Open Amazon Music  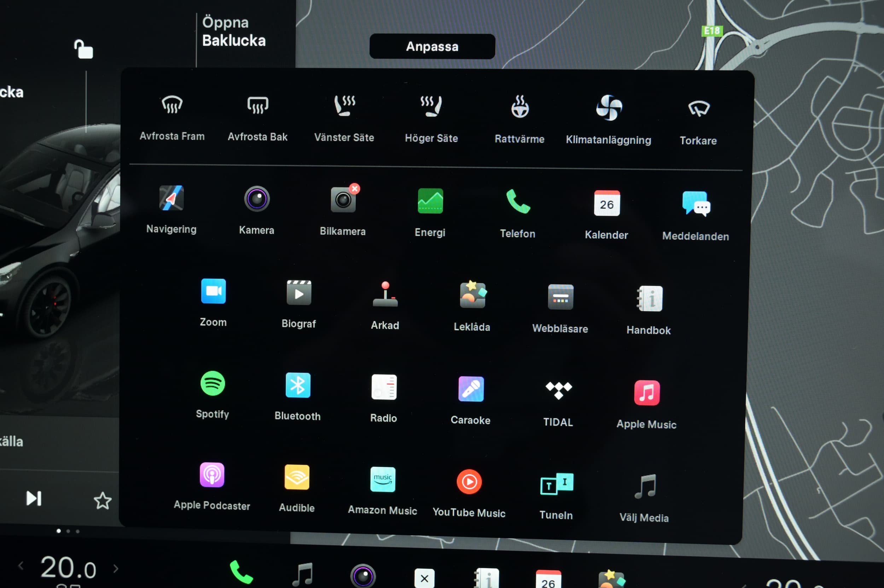(x=383, y=491)
